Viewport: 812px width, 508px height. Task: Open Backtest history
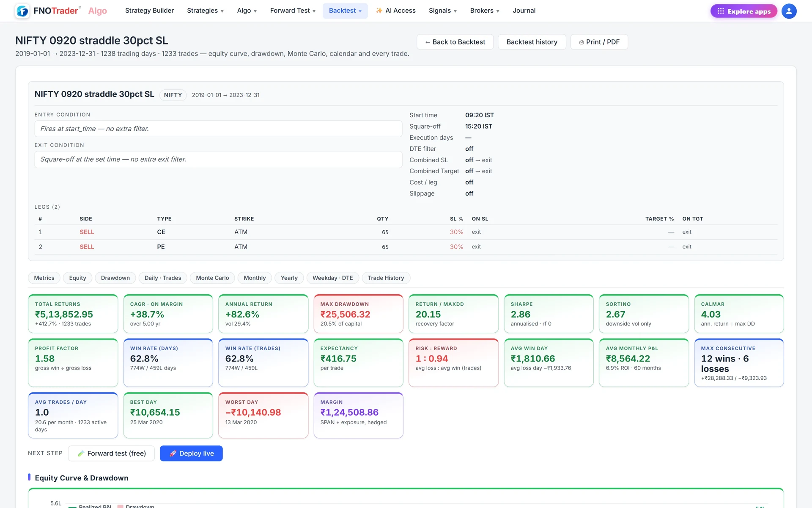pyautogui.click(x=532, y=42)
